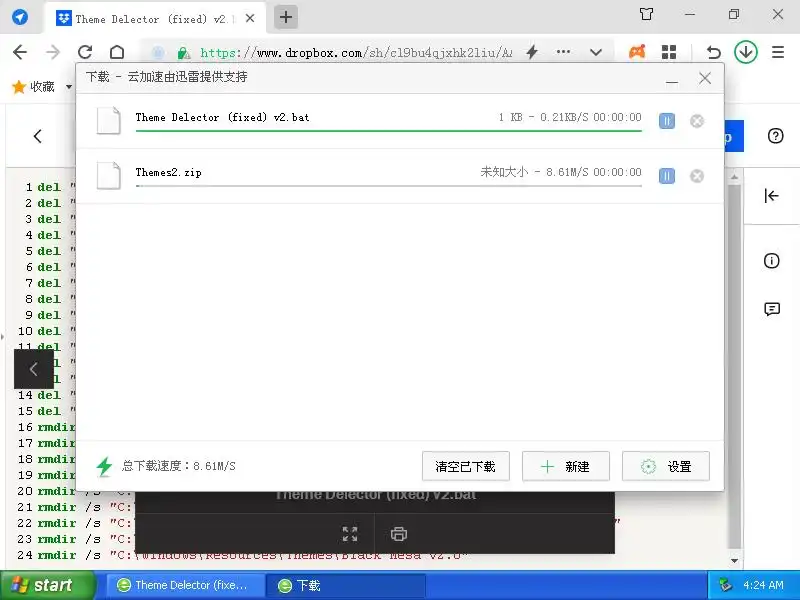Click the system tray network icon
The width and height of the screenshot is (800, 600).
coord(725,585)
